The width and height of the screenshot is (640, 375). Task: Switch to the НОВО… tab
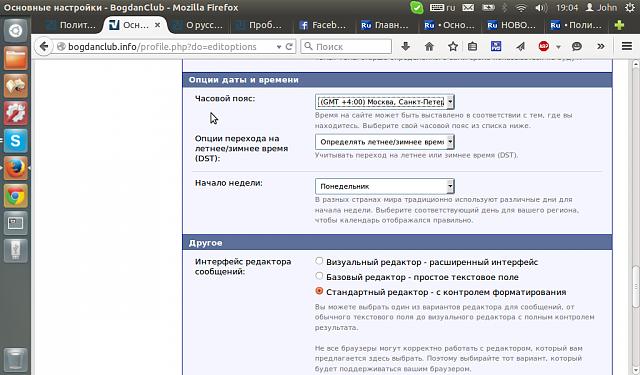(x=513, y=25)
